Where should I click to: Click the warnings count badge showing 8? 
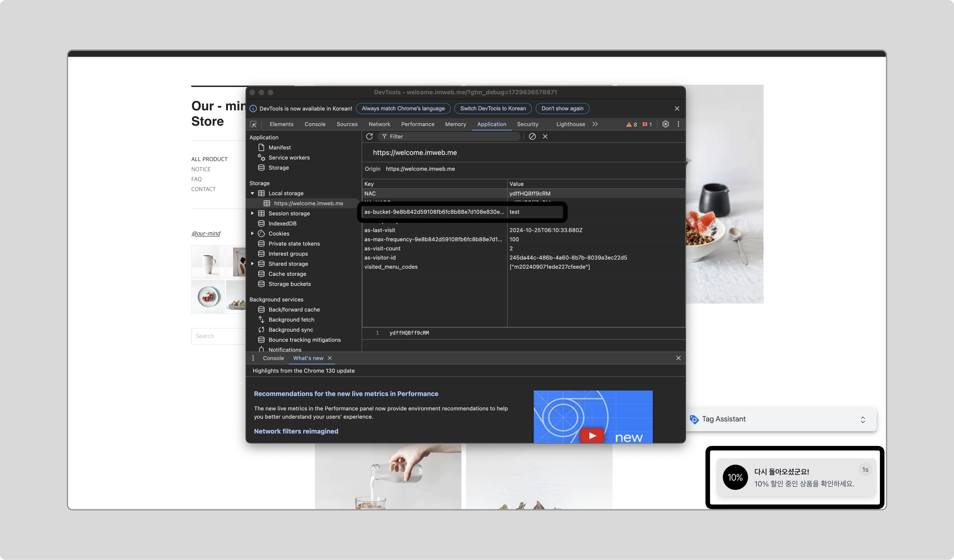click(632, 125)
